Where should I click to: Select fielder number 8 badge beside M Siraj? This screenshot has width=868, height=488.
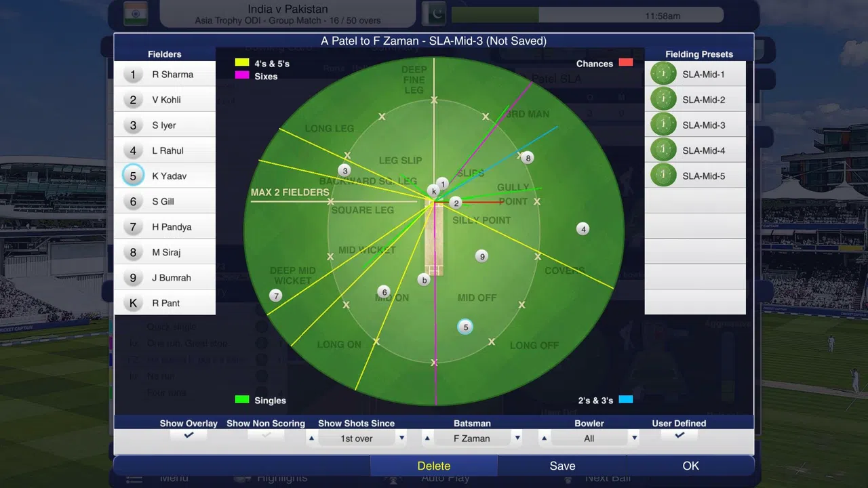click(x=133, y=253)
